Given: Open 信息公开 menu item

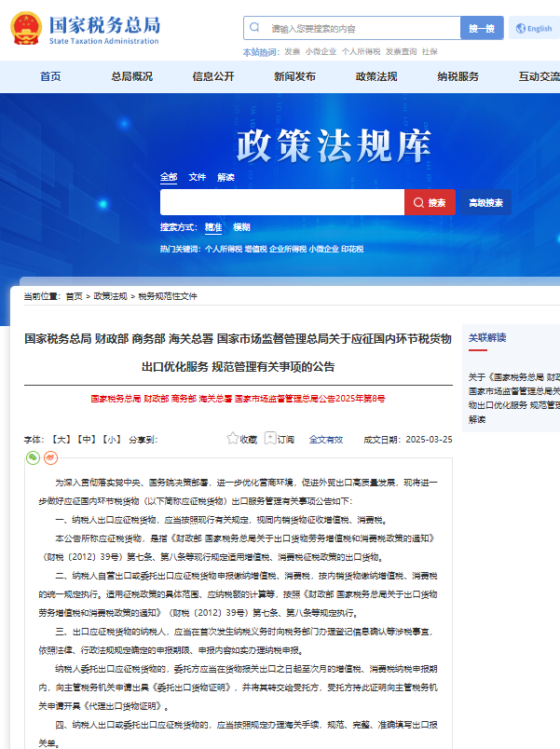Looking at the screenshot, I should point(213,76).
